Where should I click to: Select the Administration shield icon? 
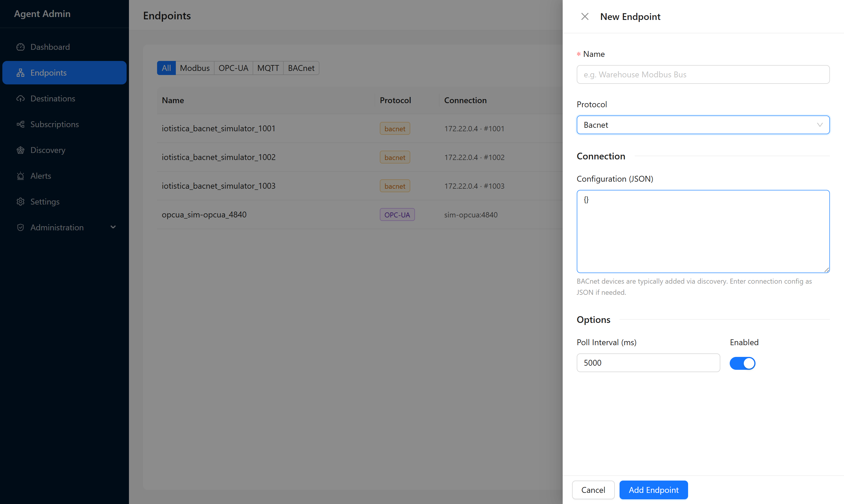coord(21,228)
